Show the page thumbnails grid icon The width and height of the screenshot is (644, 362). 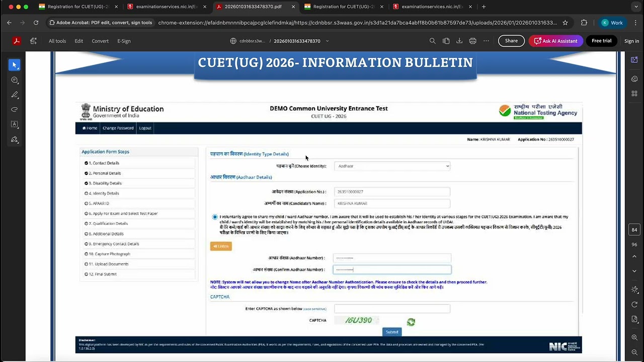[634, 94]
